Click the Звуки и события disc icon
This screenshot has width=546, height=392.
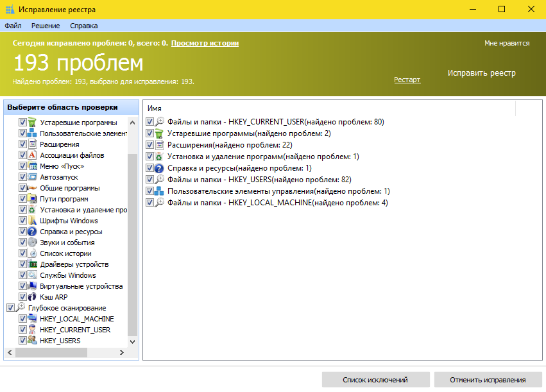(x=32, y=243)
